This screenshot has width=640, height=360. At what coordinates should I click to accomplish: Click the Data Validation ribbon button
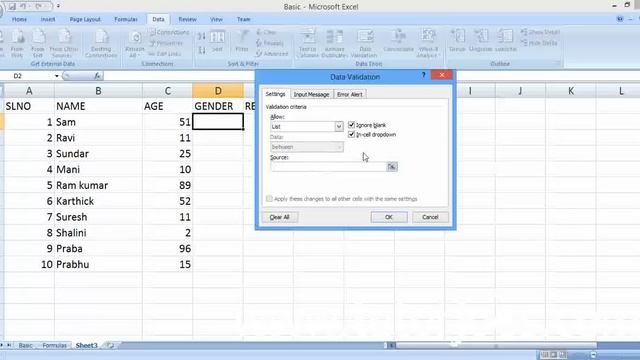coord(364,43)
